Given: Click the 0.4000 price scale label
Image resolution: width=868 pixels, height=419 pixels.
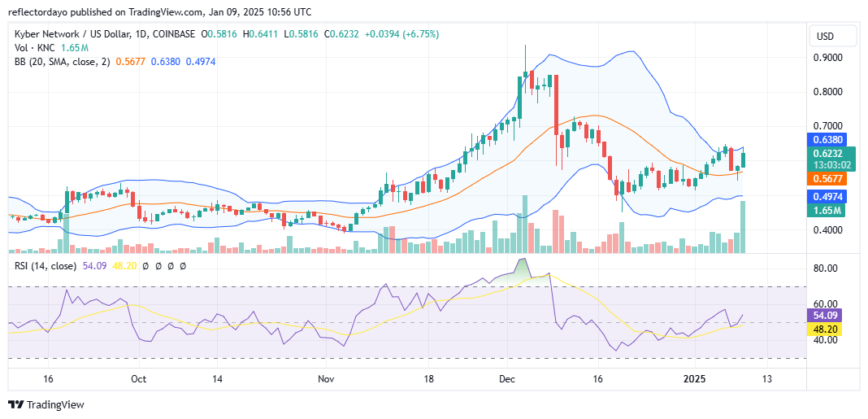Looking at the screenshot, I should [x=829, y=230].
